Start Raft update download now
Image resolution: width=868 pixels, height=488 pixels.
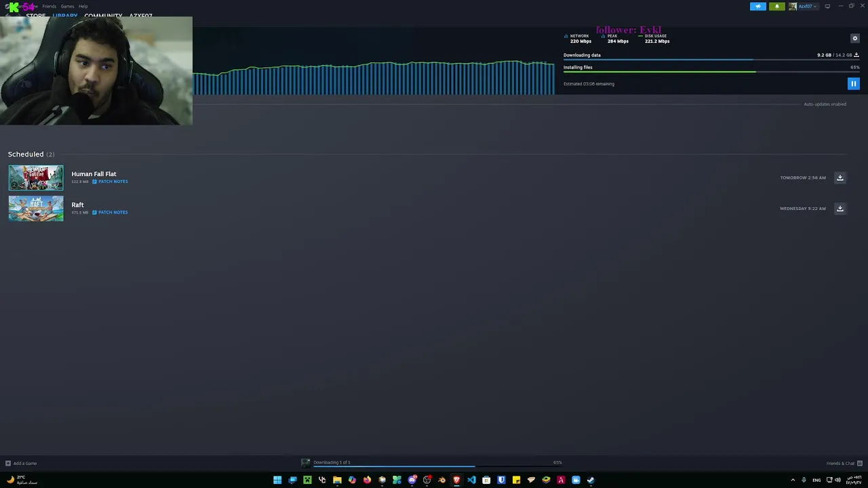point(840,208)
